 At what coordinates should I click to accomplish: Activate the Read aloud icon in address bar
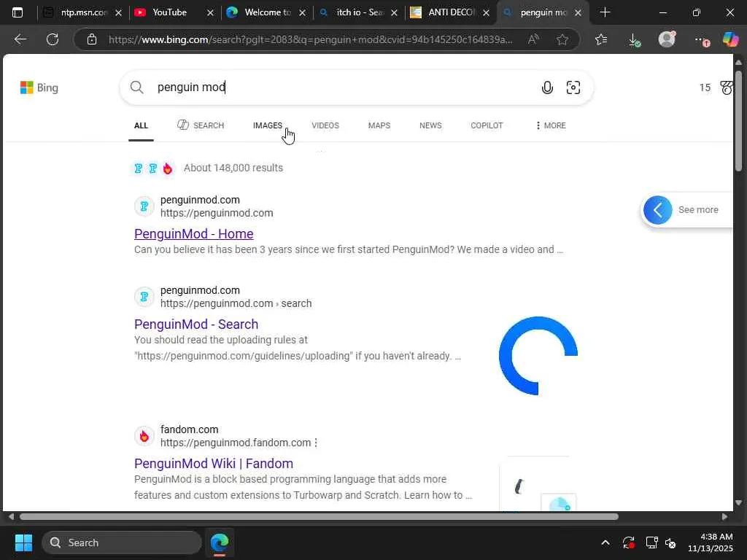[533, 39]
